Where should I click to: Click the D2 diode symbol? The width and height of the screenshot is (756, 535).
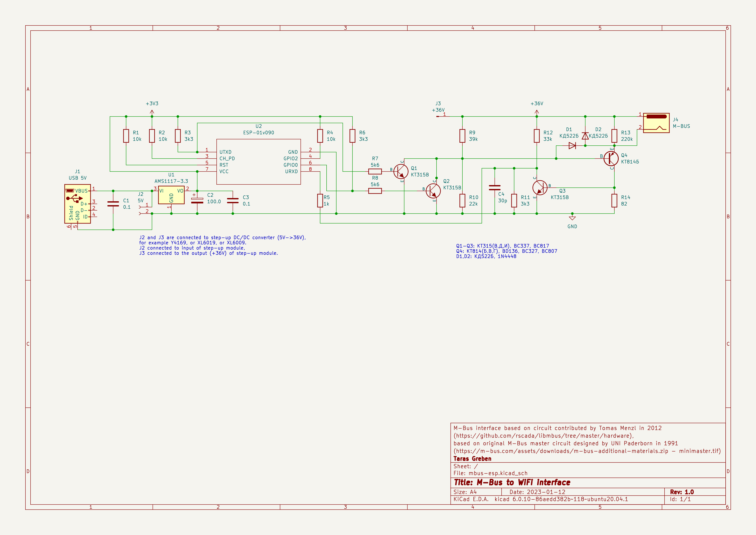pos(585,136)
